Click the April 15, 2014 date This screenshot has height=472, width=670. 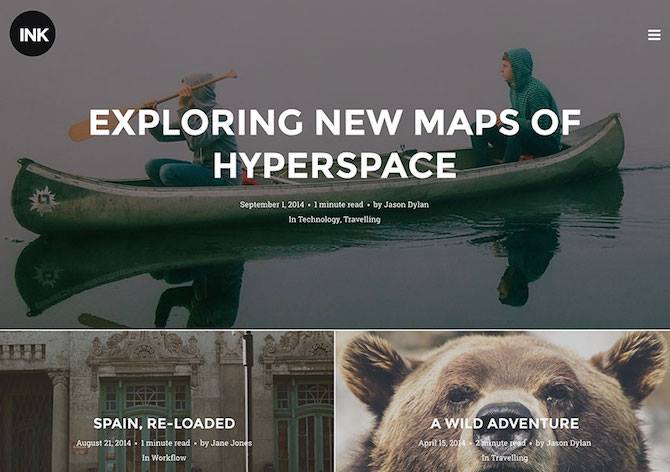442,443
